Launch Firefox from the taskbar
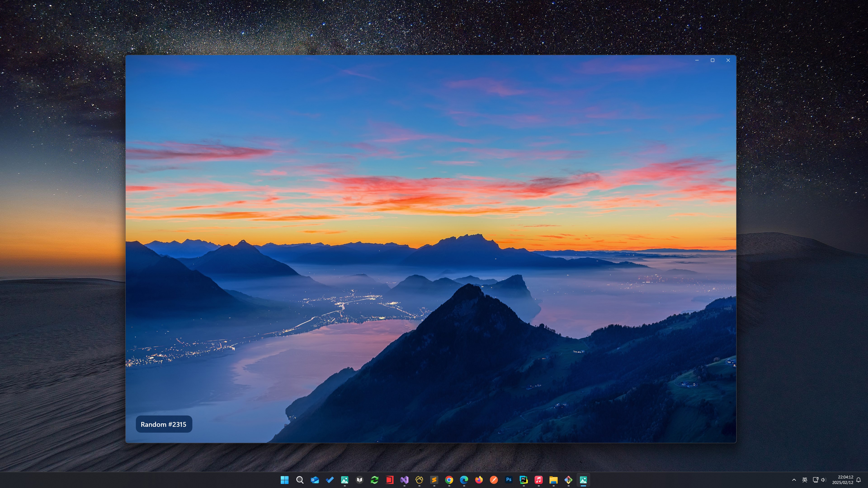This screenshot has height=488, width=868. tap(479, 480)
